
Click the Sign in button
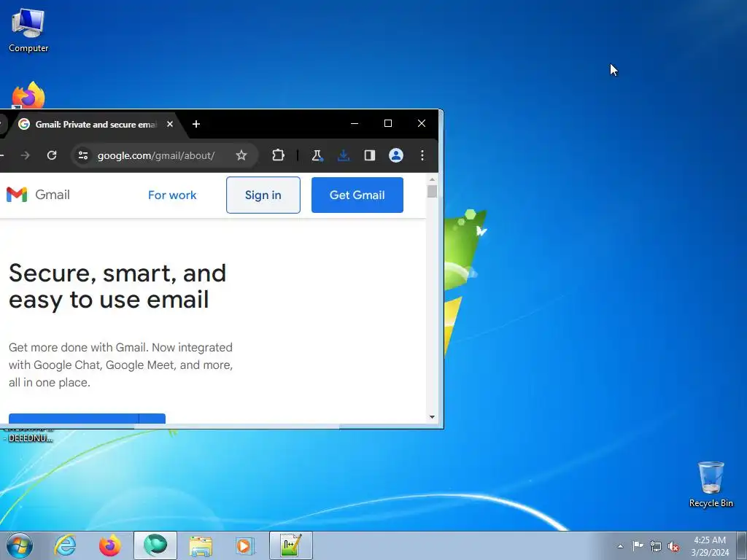tap(263, 195)
